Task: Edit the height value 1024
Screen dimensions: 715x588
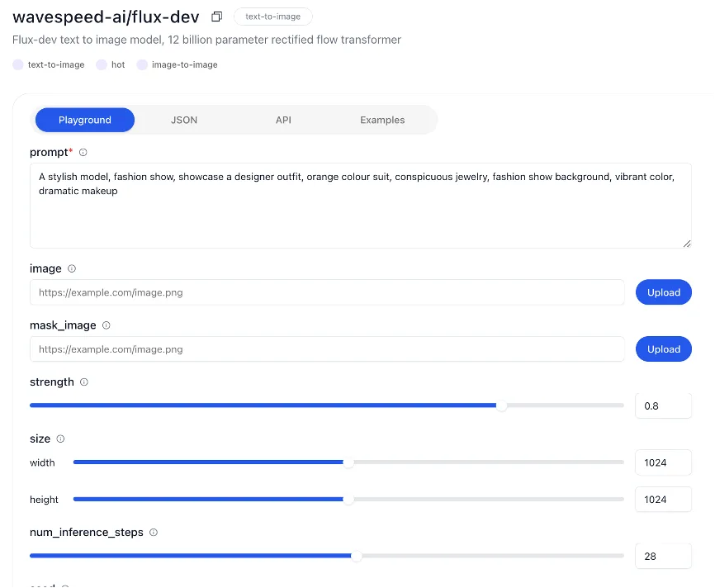Action: [664, 500]
